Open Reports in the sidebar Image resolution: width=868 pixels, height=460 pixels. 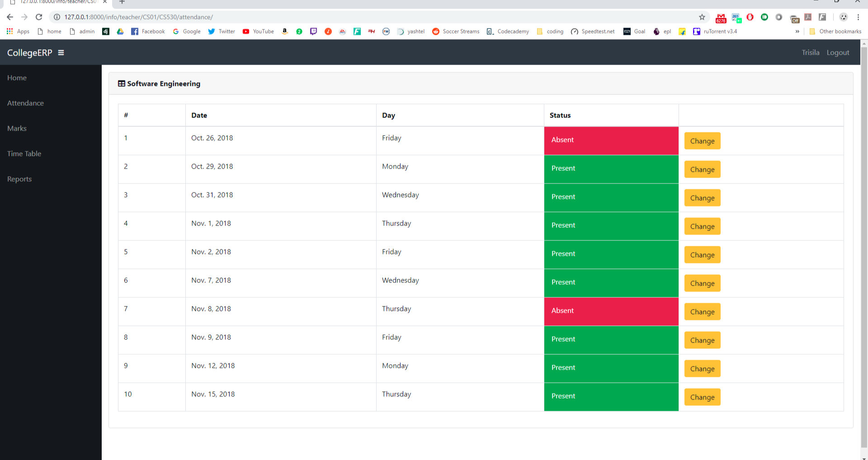(19, 179)
